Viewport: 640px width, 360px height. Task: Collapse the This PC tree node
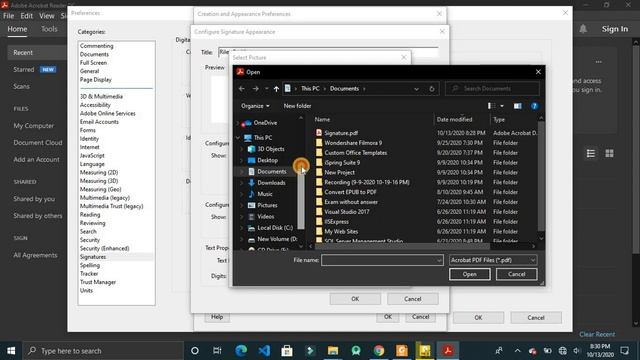238,138
